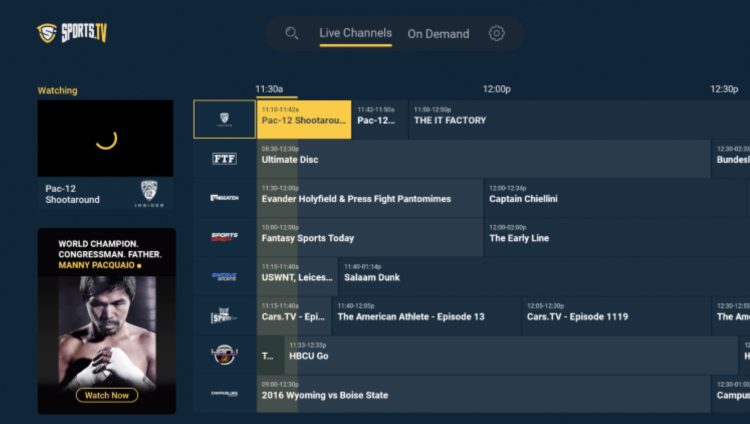Screen dimensions: 750x424
Task: Open the settings gear icon
Action: 496,33
